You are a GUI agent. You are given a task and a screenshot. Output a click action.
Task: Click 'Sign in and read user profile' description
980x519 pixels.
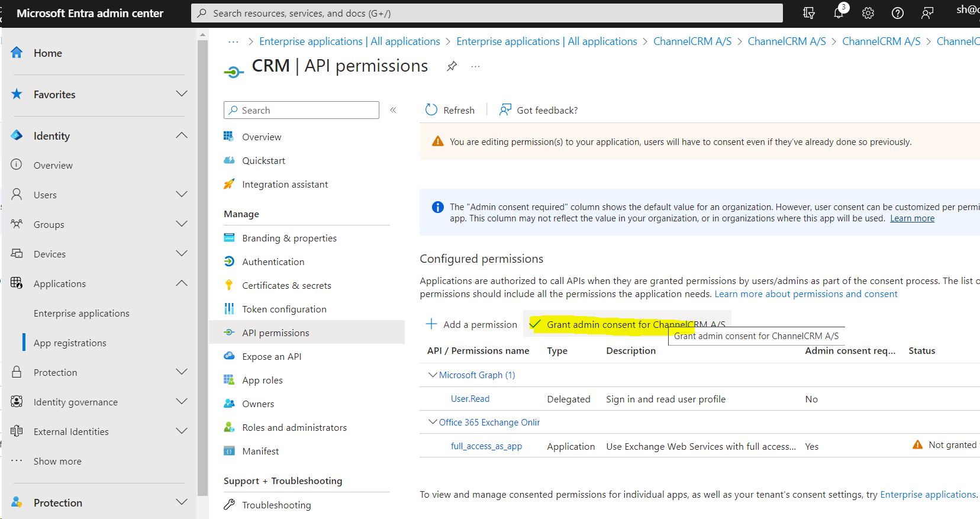tap(666, 399)
